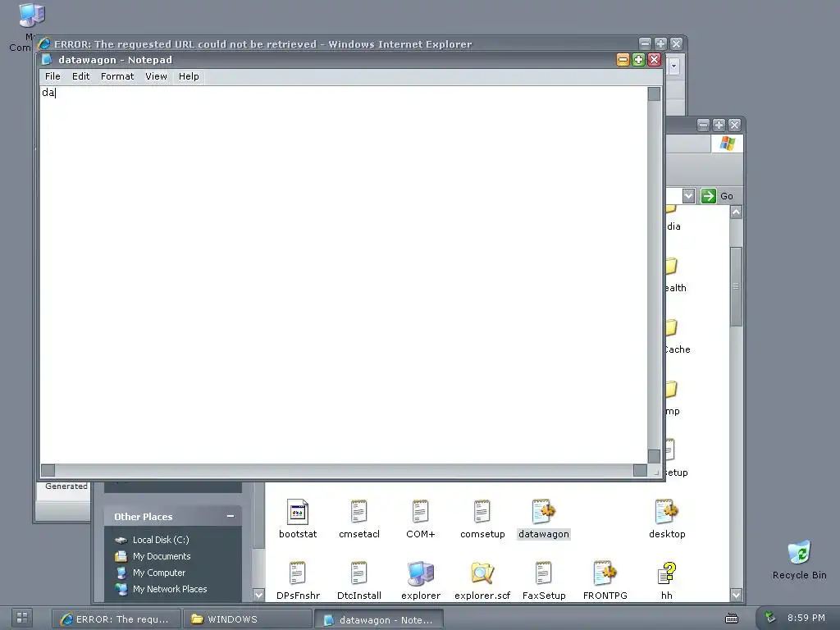Open My Documents from Other Places

(x=153, y=557)
